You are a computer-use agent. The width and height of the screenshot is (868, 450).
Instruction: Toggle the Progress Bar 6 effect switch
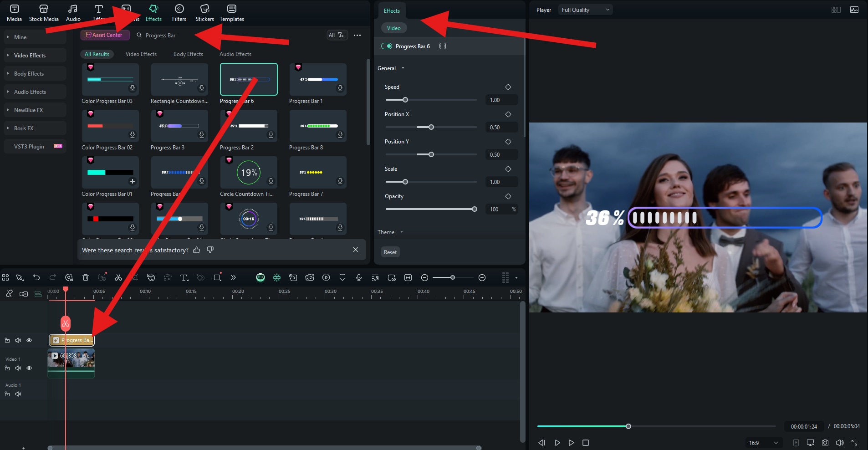387,46
